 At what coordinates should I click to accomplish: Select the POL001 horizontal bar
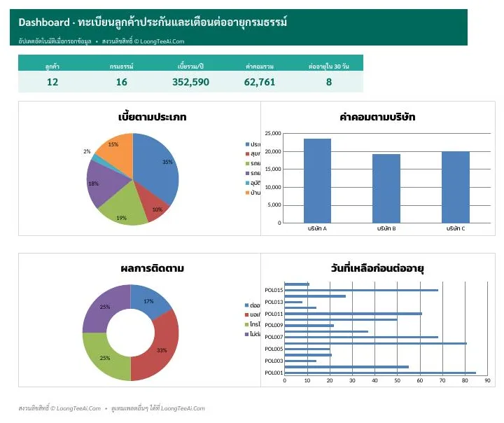tap(380, 373)
